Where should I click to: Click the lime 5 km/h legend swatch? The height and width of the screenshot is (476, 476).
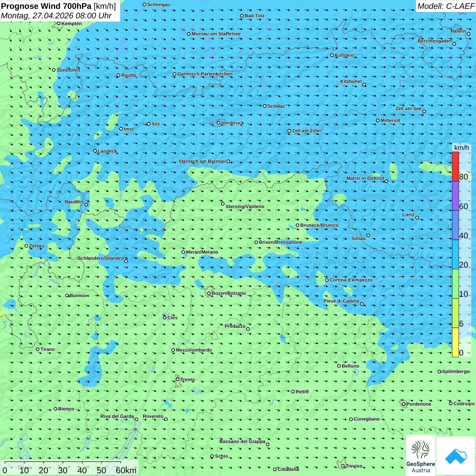click(x=455, y=313)
